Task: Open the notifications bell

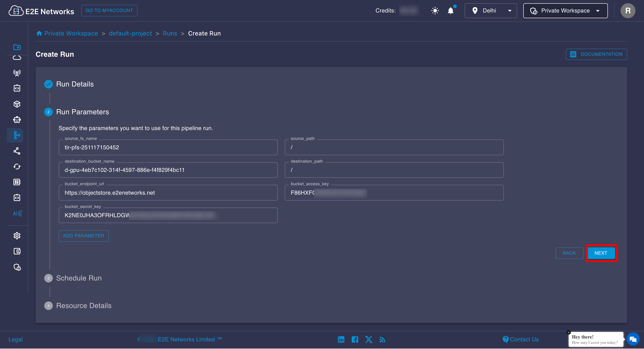Action: coord(451,11)
